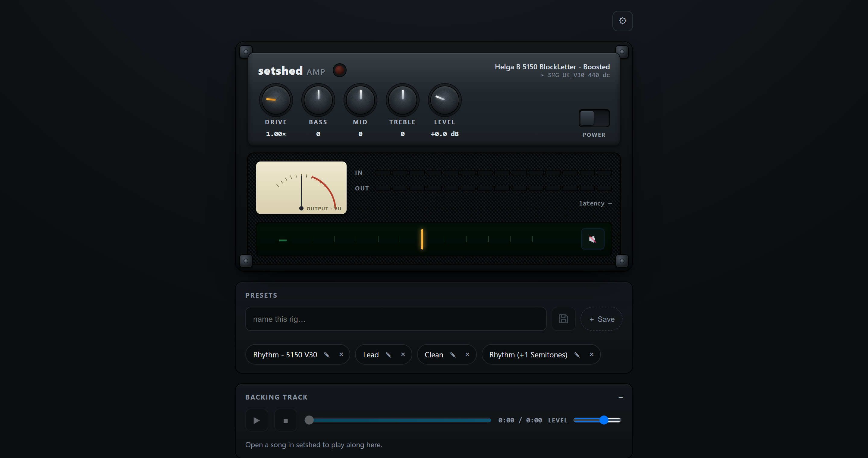Load the Rhythm - 5150 V30 preset
The height and width of the screenshot is (458, 868).
285,355
